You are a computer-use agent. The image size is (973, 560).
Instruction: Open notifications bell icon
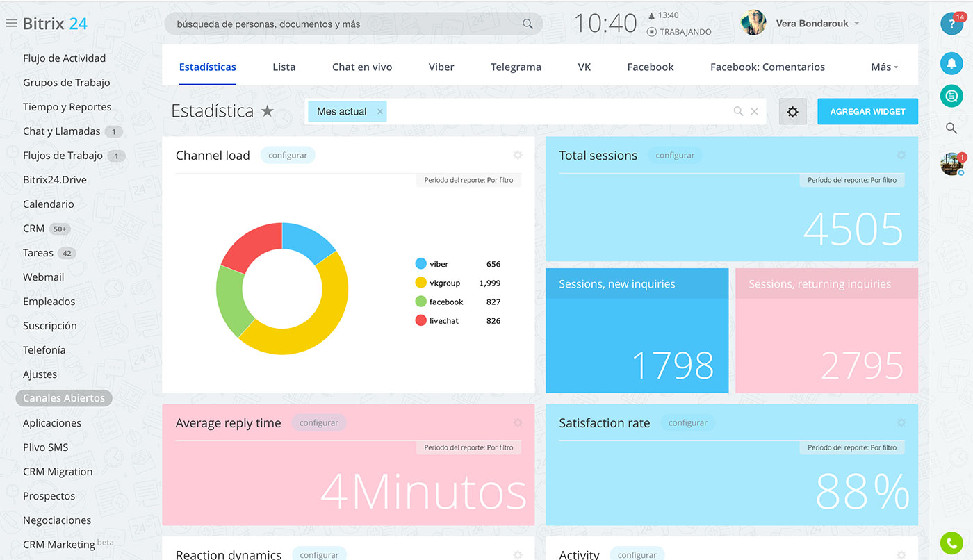(x=951, y=64)
